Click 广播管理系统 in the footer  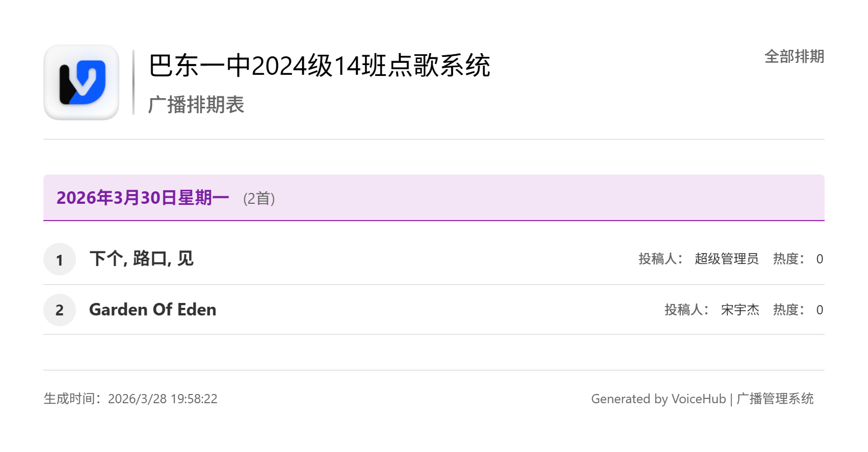click(x=775, y=399)
